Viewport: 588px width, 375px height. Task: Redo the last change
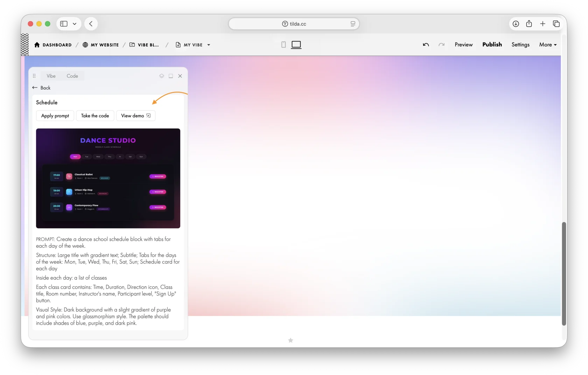(x=441, y=44)
